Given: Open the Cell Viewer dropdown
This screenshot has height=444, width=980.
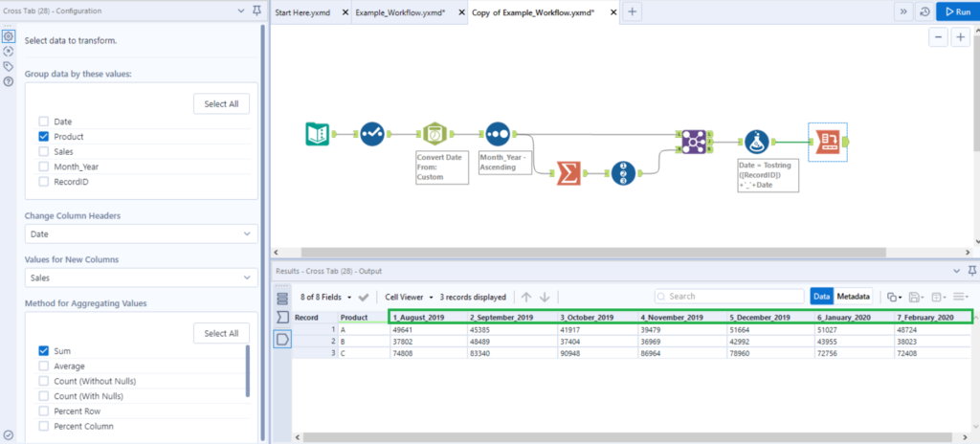Looking at the screenshot, I should pos(410,298).
